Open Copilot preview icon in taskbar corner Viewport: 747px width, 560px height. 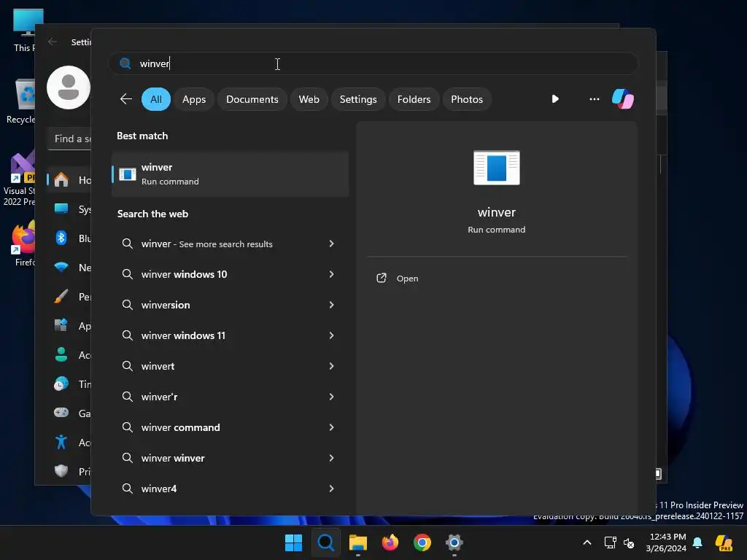tap(723, 542)
